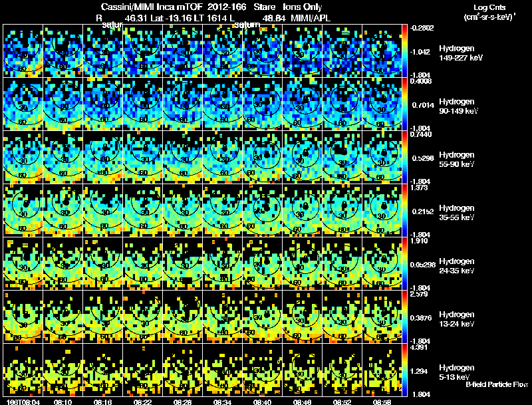
Task: Click the color bar for 13-24 keV row
Action: [404, 317]
